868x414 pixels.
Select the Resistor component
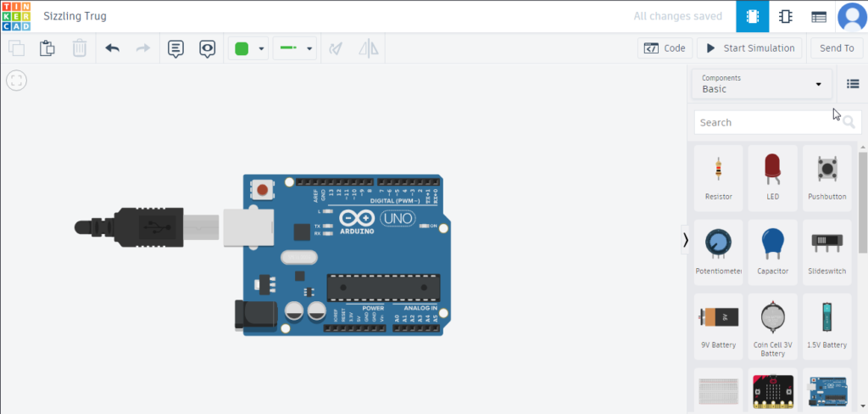(x=719, y=178)
